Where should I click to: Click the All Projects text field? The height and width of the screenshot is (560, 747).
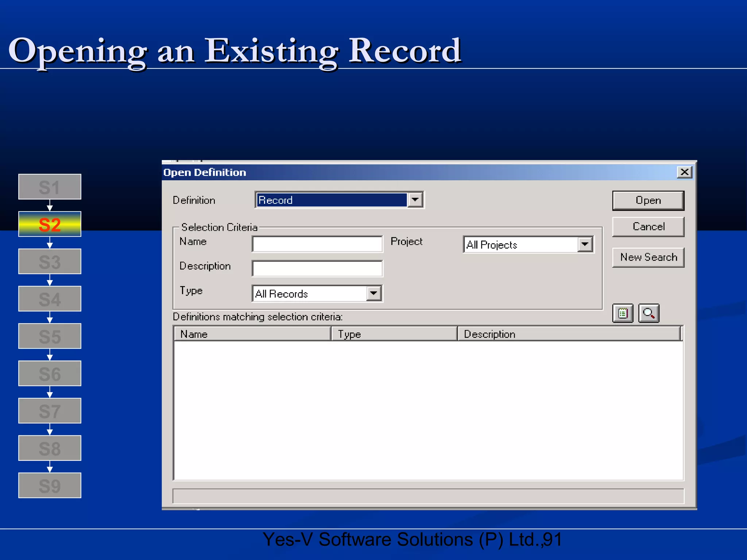click(521, 245)
